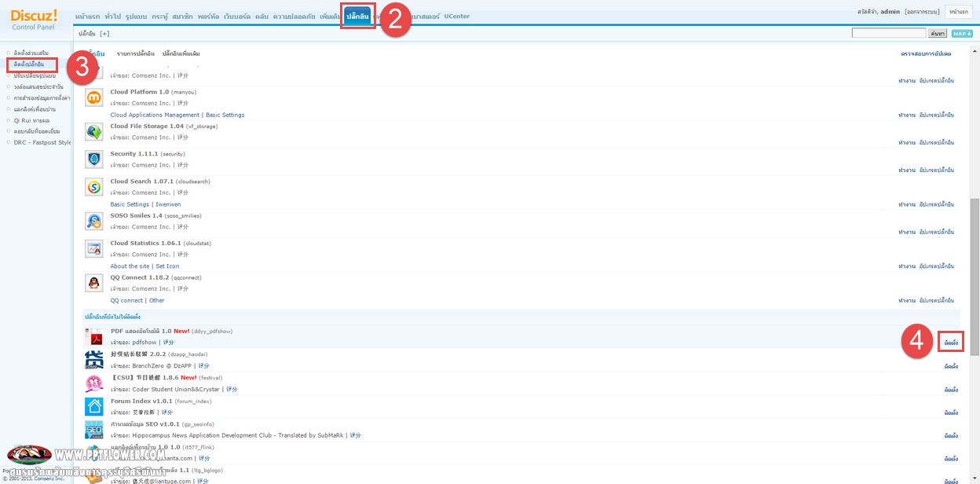Click the MAP button icon beside search

pyautogui.click(x=962, y=33)
